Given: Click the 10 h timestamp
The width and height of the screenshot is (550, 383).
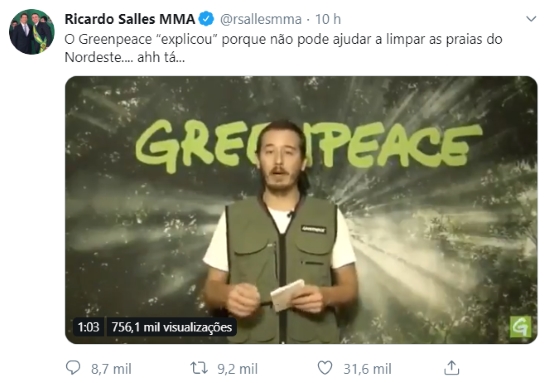Looking at the screenshot, I should click(328, 19).
